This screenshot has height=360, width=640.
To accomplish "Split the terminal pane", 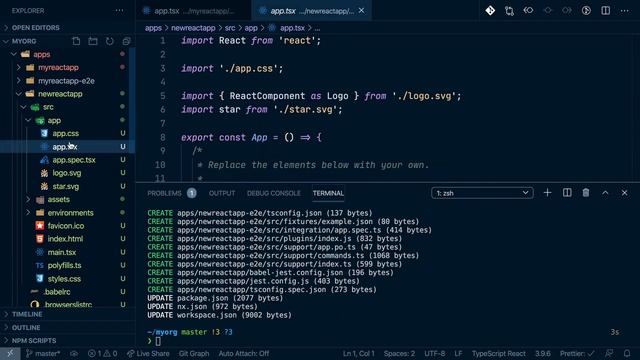I will [x=567, y=193].
